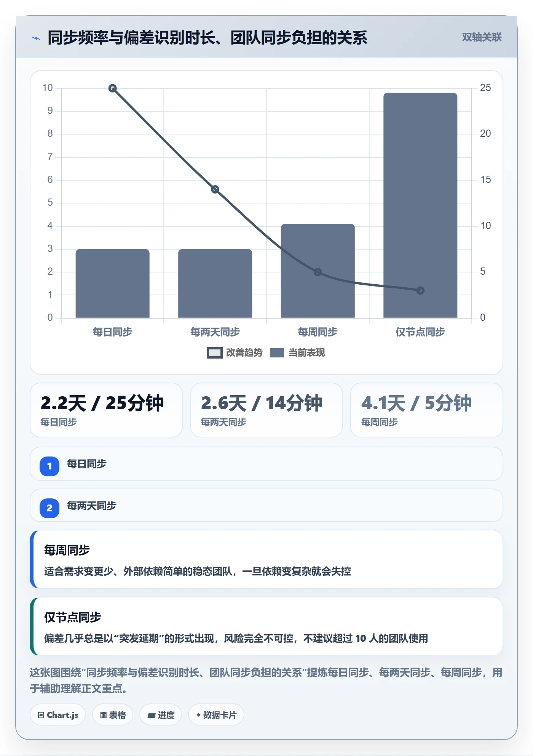This screenshot has height=756, width=533.
Task: Click the lightning bolt icon in header
Action: (x=36, y=38)
